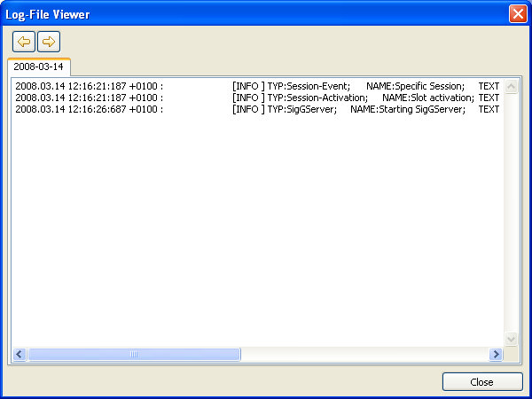
Task: Click the vertical scrollbar up arrow
Action: (511, 87)
